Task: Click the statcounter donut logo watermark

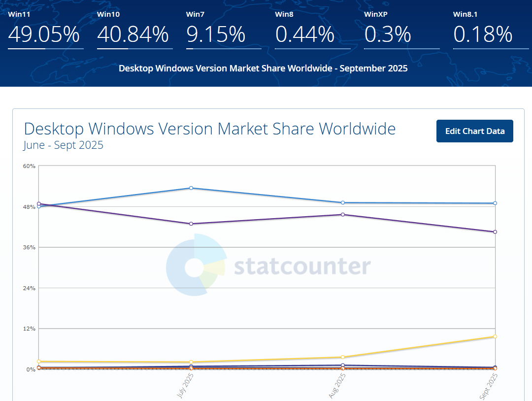Action: pyautogui.click(x=196, y=266)
